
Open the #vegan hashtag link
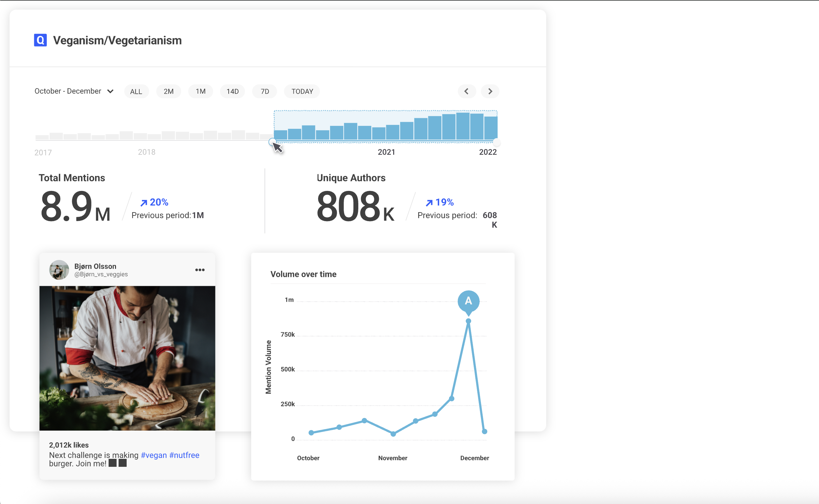[154, 455]
